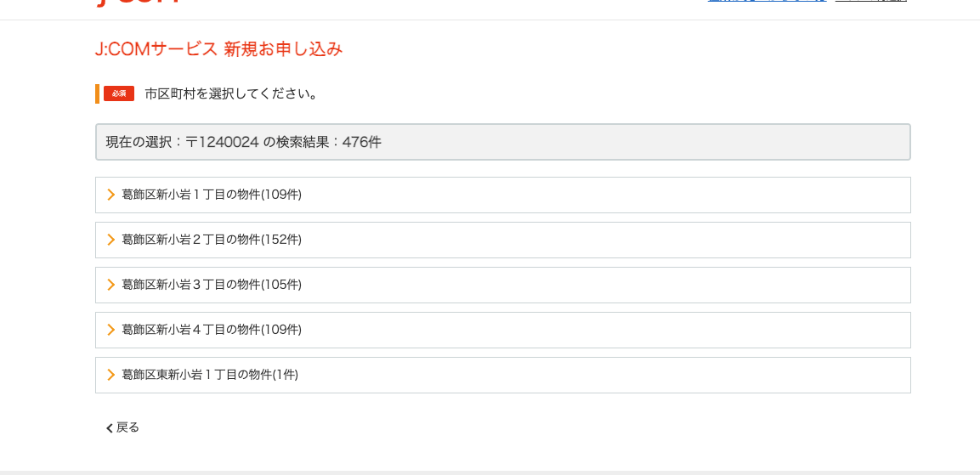
Task: Click the 現在の選択 〒1240024 result box
Action: tap(502, 142)
